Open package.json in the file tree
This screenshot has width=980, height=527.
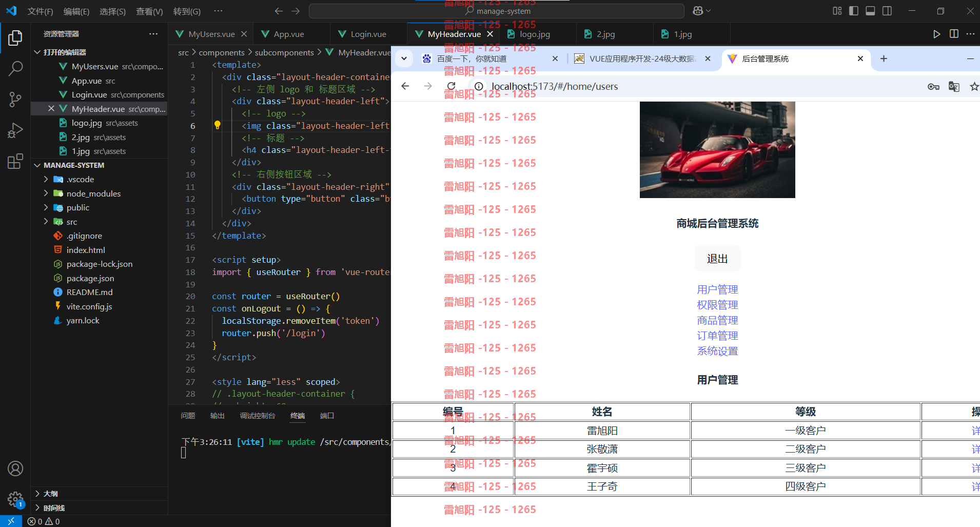point(90,278)
